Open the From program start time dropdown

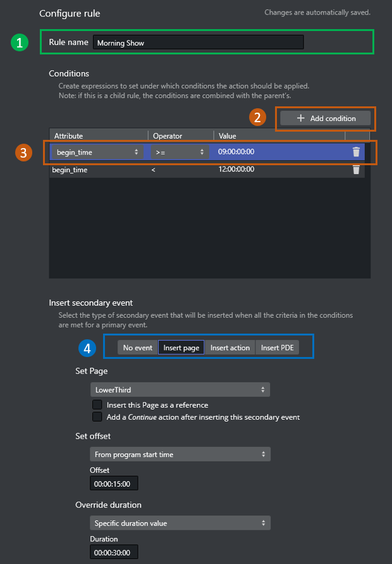pos(180,454)
